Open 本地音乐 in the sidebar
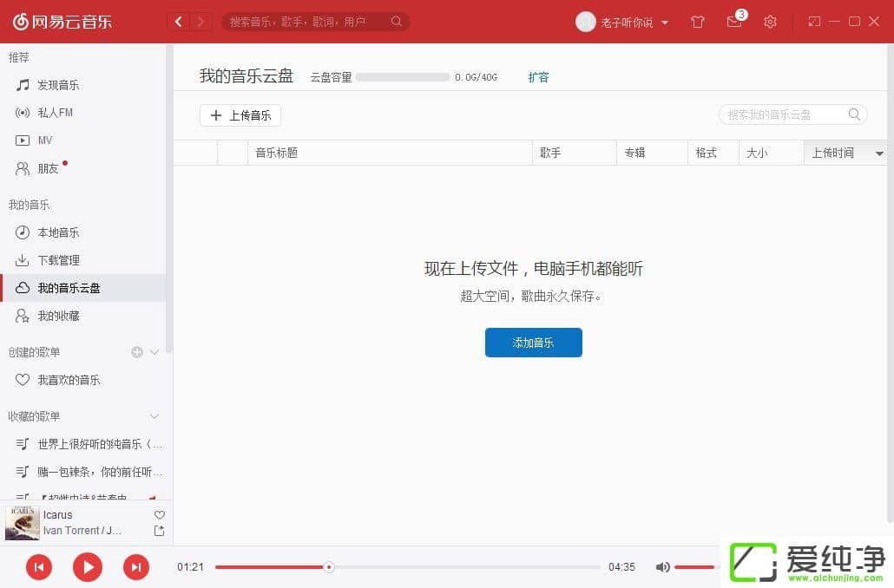 tap(58, 232)
